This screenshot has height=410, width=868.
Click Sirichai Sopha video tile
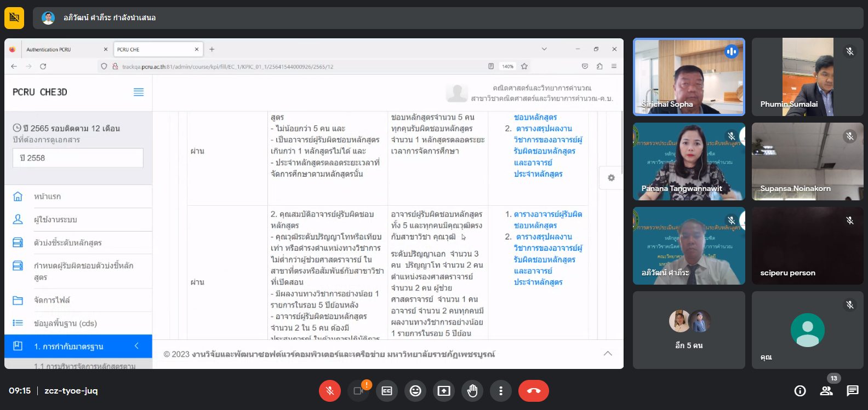click(x=689, y=77)
